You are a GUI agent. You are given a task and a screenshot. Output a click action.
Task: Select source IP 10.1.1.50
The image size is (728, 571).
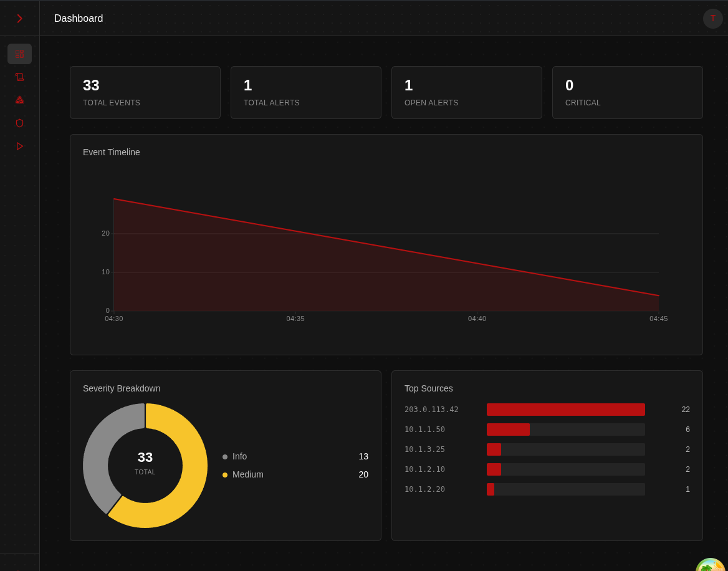(425, 429)
